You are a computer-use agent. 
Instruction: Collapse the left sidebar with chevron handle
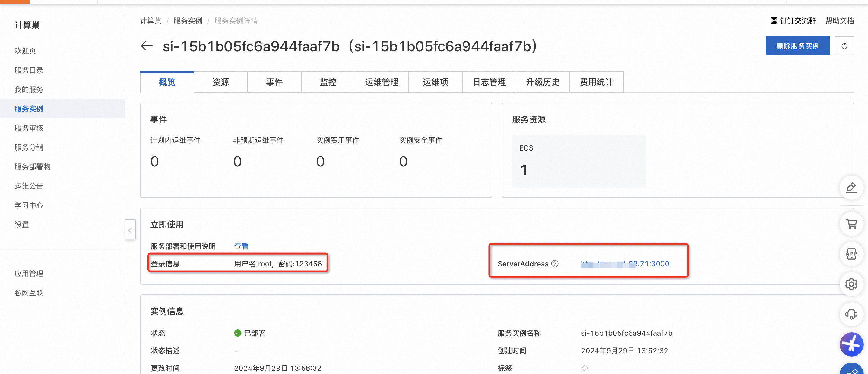pos(130,230)
